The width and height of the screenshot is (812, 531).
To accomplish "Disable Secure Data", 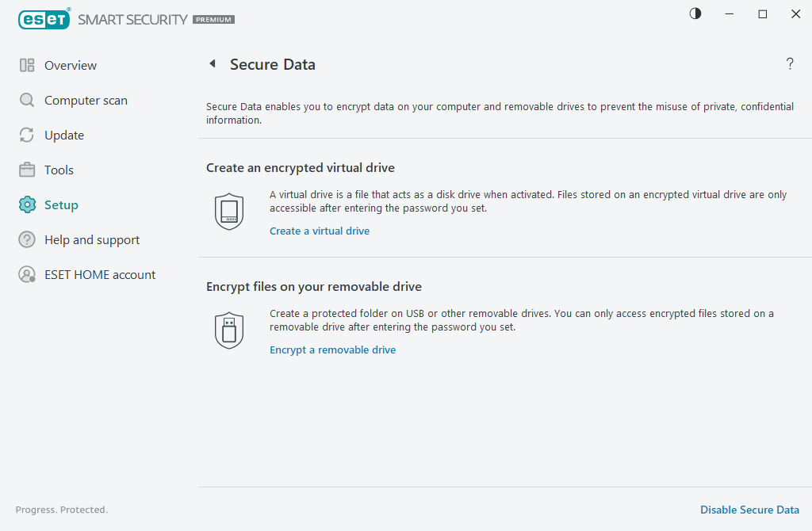I will (749, 510).
